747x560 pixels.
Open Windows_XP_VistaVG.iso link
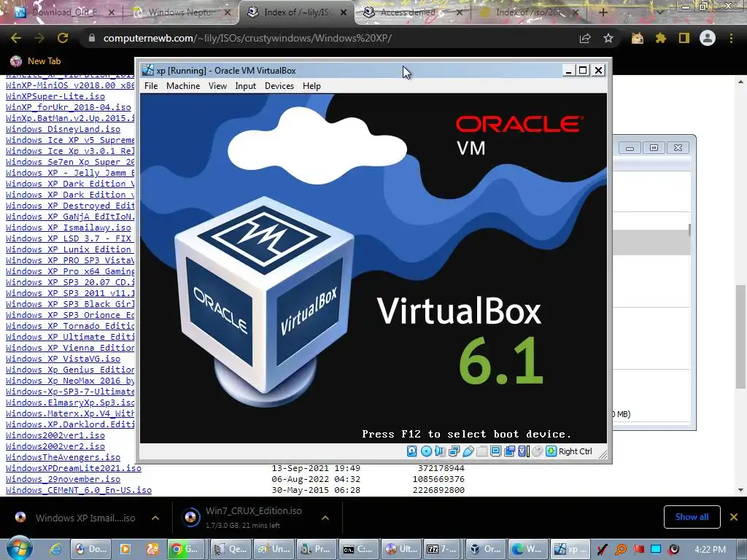63,359
